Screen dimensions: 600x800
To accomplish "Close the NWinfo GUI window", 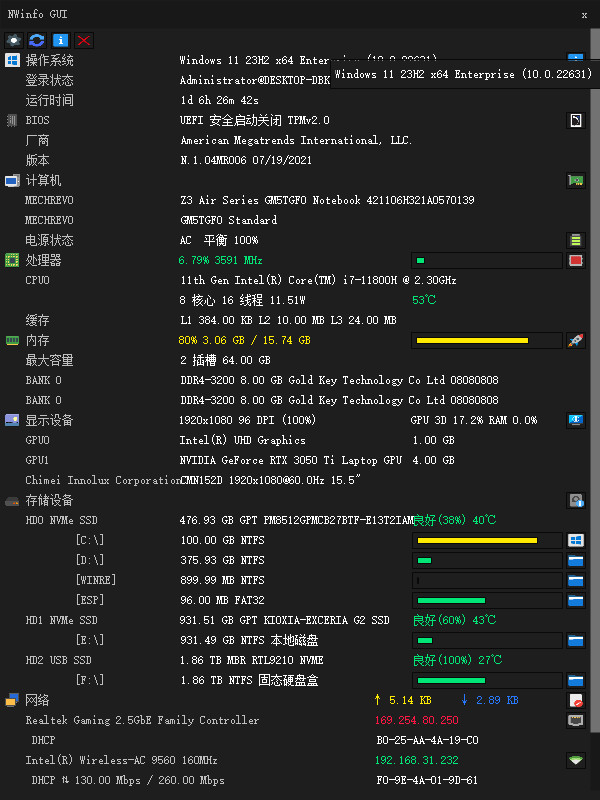I will click(x=584, y=15).
